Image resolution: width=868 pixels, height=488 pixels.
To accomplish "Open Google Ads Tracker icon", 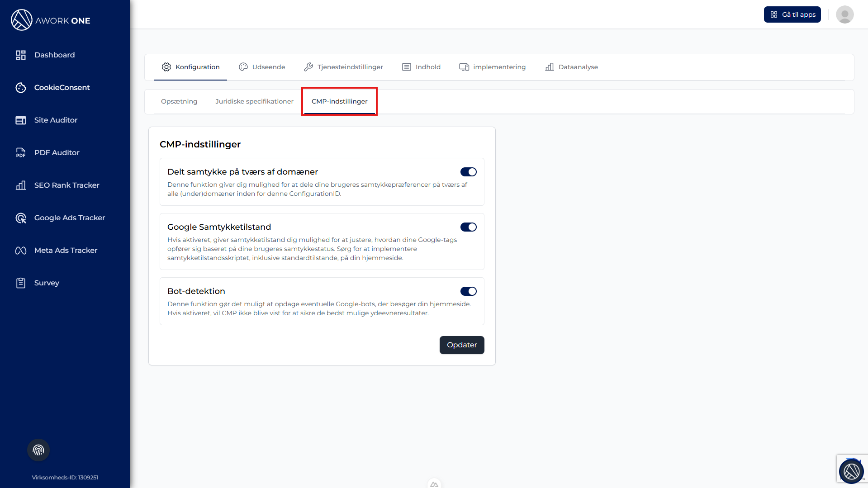I will (21, 218).
